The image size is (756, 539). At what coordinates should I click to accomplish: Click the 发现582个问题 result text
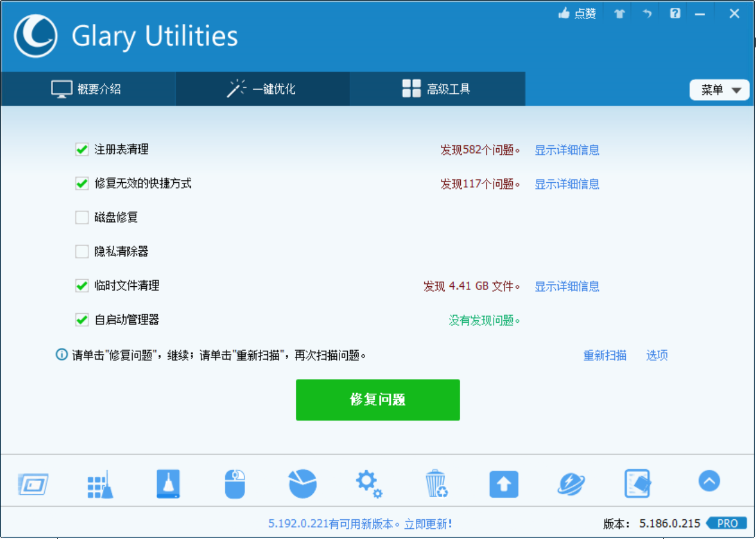pos(480,150)
